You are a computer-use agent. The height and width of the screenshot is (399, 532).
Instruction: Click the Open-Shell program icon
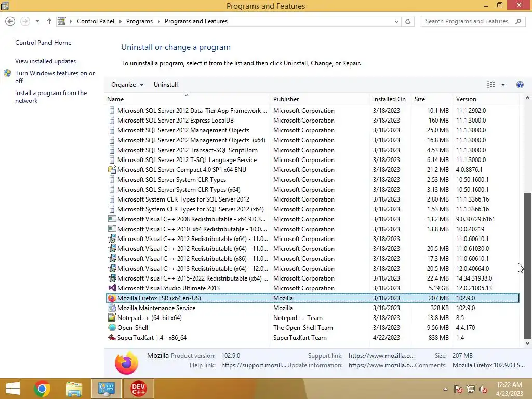[x=112, y=327]
